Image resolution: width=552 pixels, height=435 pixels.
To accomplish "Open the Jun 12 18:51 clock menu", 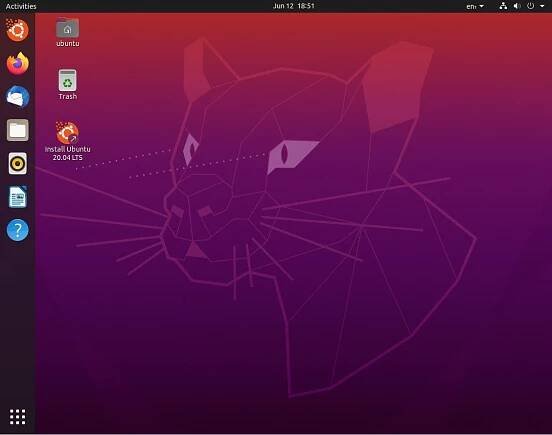I will pos(293,6).
